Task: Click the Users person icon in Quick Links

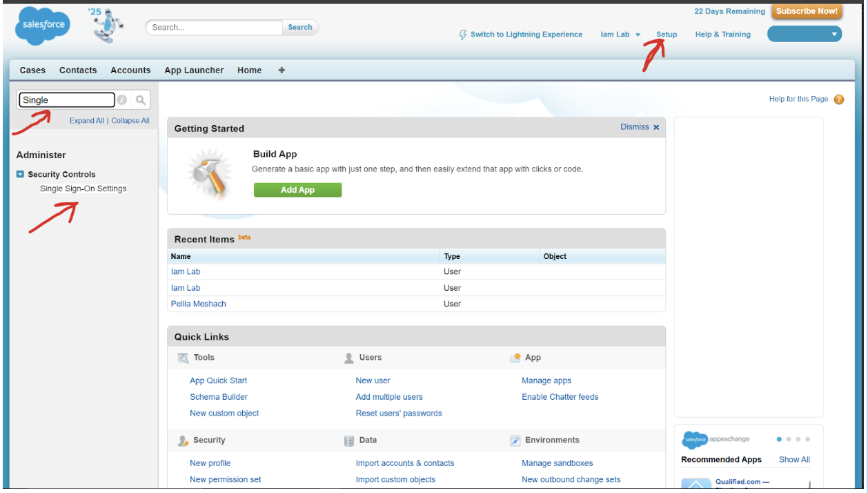Action: click(x=349, y=358)
